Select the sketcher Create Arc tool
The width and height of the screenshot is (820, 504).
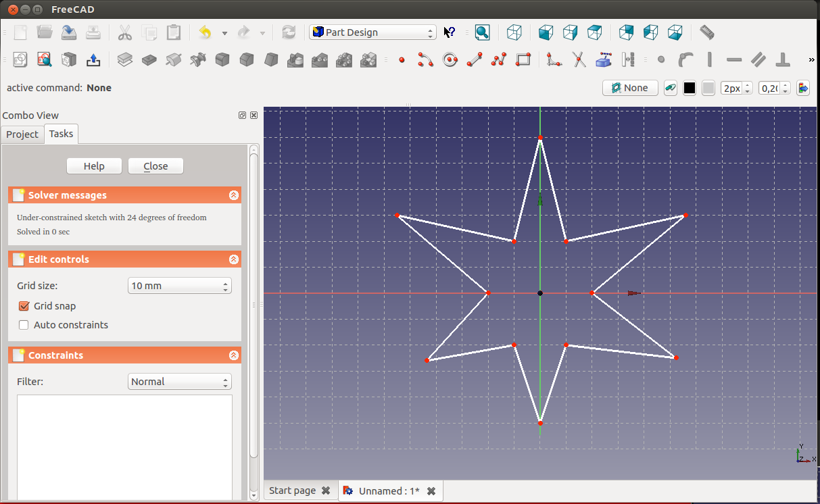[425, 60]
